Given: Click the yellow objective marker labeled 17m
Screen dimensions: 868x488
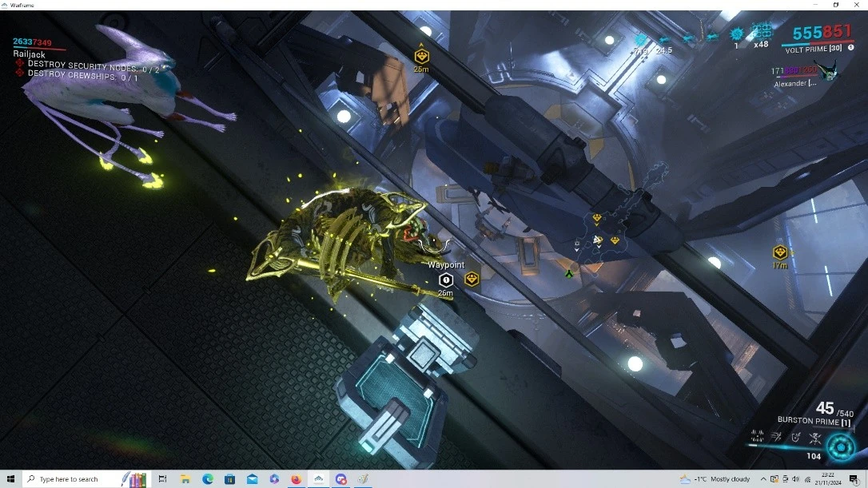Looking at the screenshot, I should pyautogui.click(x=780, y=252).
